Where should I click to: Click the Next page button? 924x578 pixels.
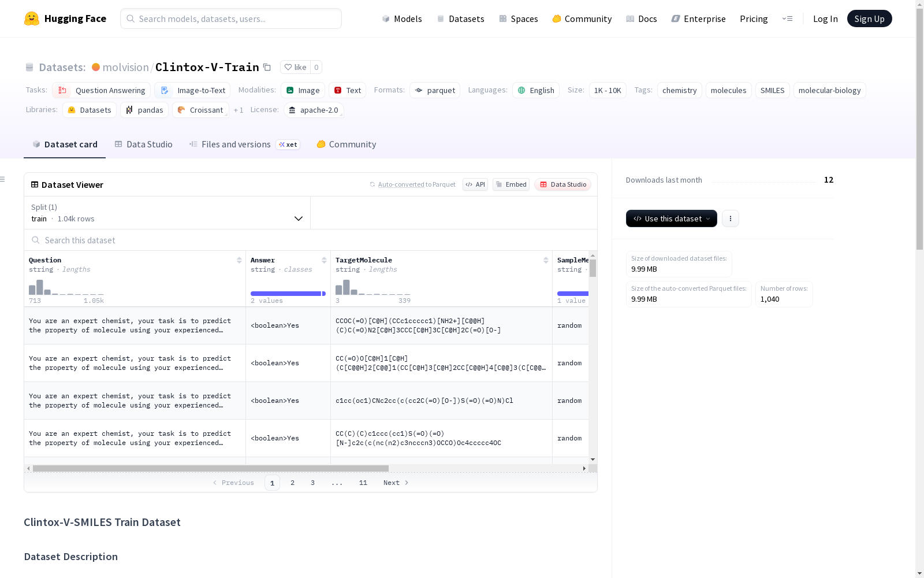pos(396,483)
